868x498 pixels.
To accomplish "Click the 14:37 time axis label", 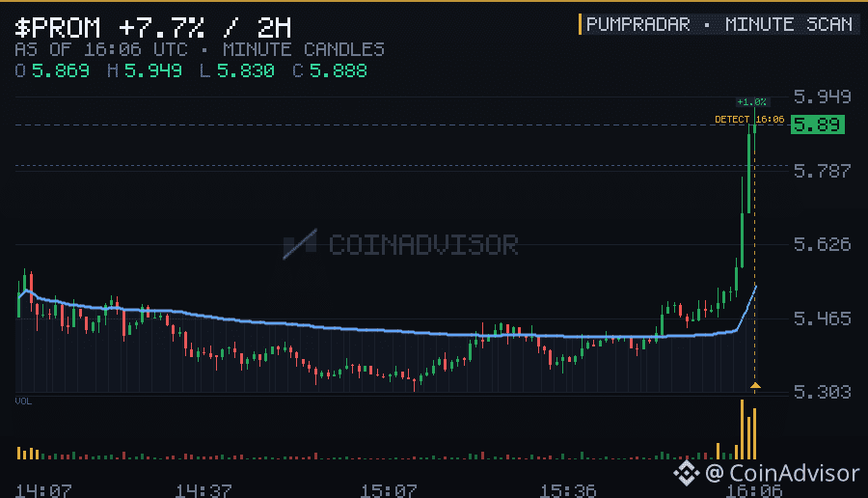I will click(x=203, y=491).
